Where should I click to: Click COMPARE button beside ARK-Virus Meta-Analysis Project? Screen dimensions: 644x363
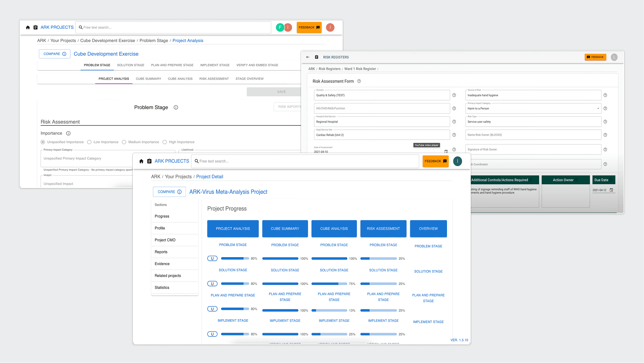(169, 192)
